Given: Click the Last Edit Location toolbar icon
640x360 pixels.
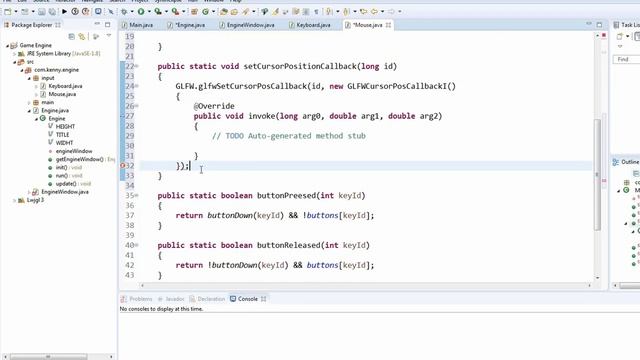Looking at the screenshot, I should click(363, 11).
